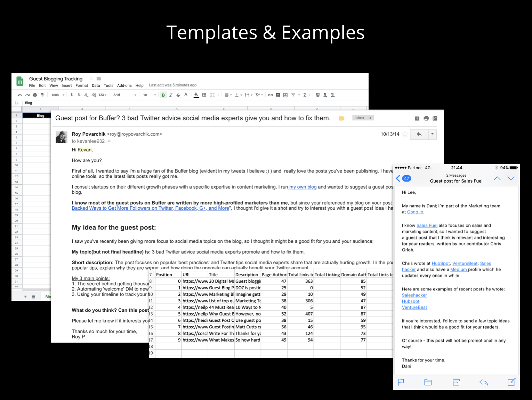
Task: Expand recipient details next to kevanlee932
Action: (x=109, y=141)
